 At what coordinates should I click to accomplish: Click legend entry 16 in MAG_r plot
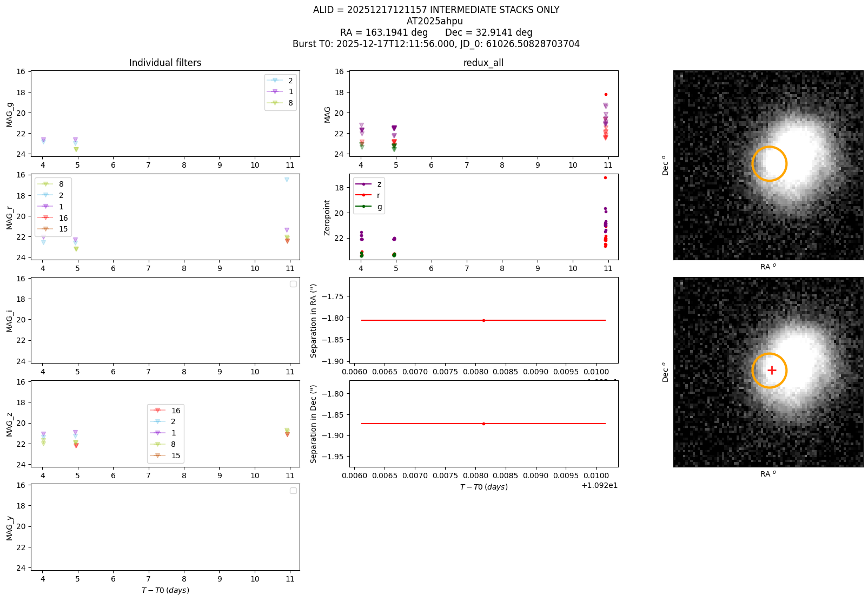(x=53, y=218)
